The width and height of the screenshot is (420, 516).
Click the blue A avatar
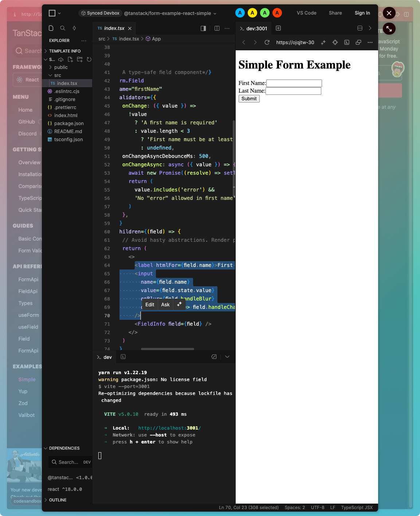coord(240,13)
